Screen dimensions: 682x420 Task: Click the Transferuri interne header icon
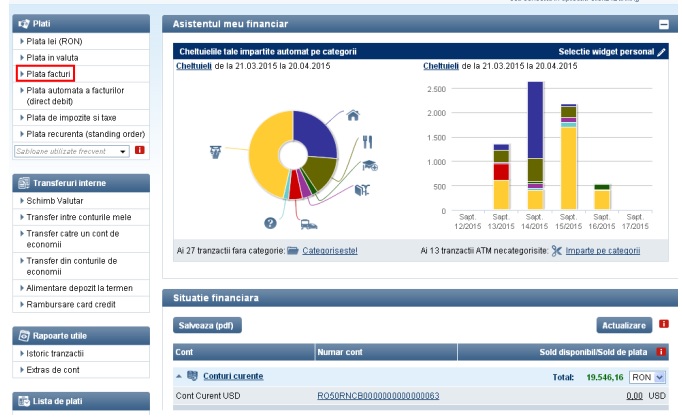(24, 183)
